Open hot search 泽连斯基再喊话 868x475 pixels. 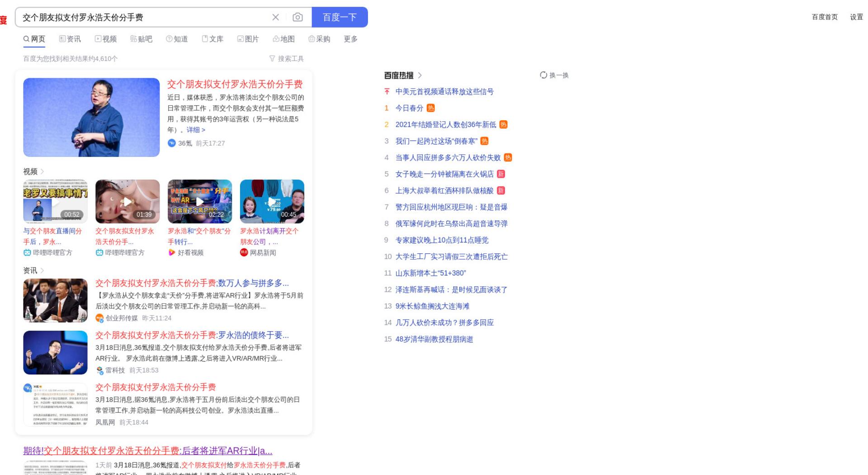click(x=451, y=290)
